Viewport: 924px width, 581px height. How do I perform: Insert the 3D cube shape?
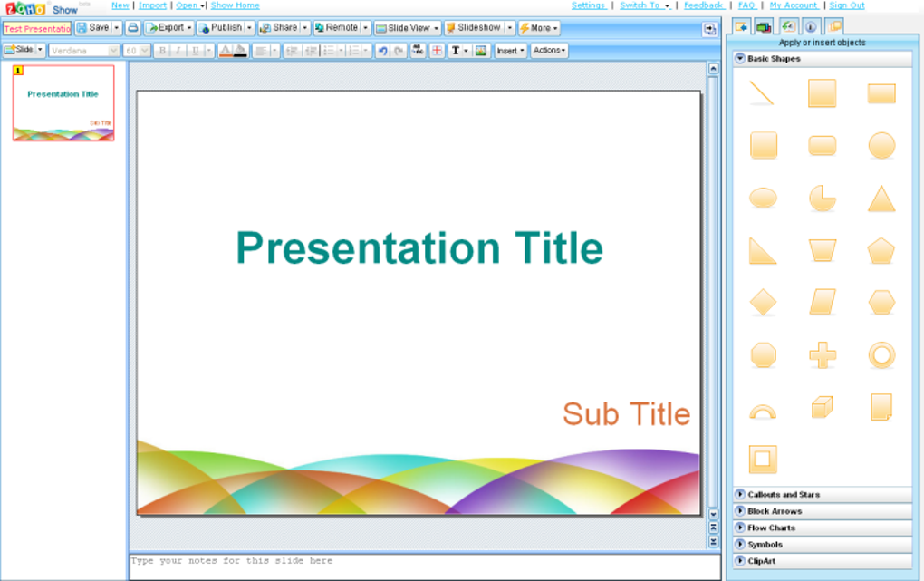[822, 407]
